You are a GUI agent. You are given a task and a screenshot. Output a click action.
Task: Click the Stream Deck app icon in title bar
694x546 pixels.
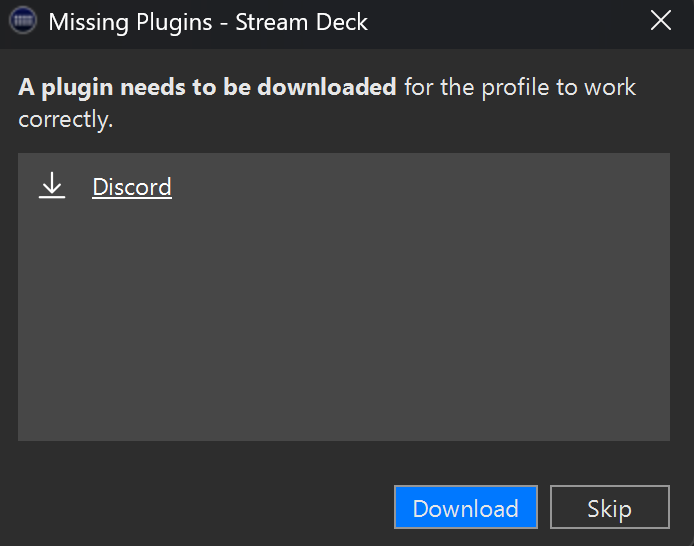click(23, 20)
